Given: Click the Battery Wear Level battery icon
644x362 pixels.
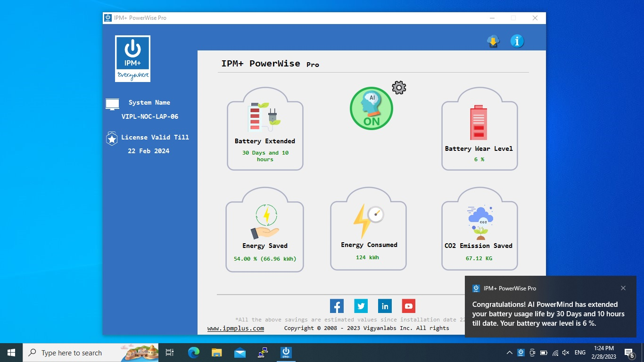Looking at the screenshot, I should point(479,123).
